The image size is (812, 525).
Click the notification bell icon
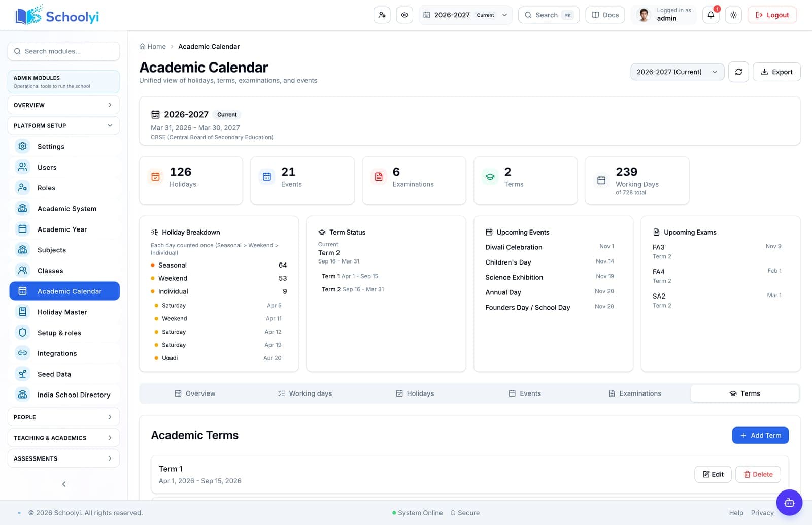(x=710, y=15)
